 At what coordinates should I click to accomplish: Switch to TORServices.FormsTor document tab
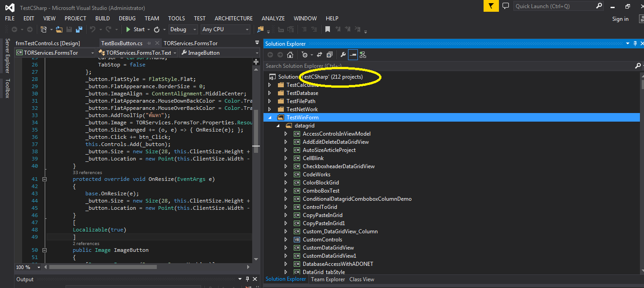(x=191, y=43)
